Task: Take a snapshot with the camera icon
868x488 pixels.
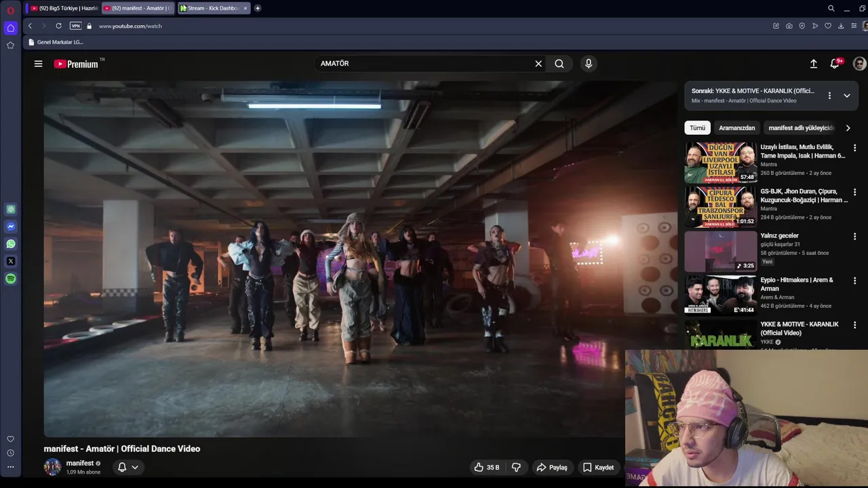Action: [789, 26]
